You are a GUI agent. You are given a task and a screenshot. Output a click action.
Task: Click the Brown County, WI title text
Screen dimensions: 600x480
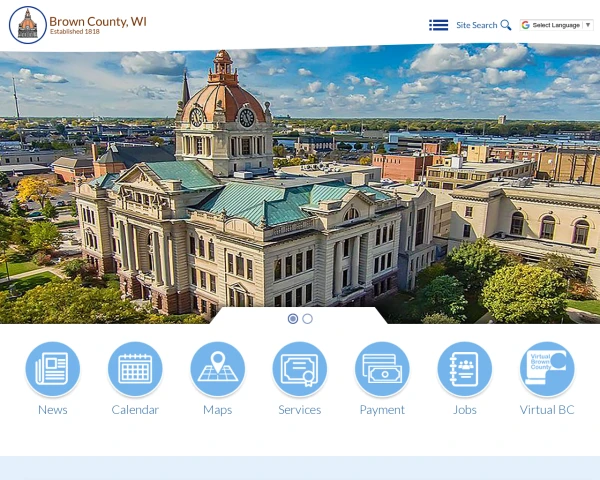(x=98, y=21)
